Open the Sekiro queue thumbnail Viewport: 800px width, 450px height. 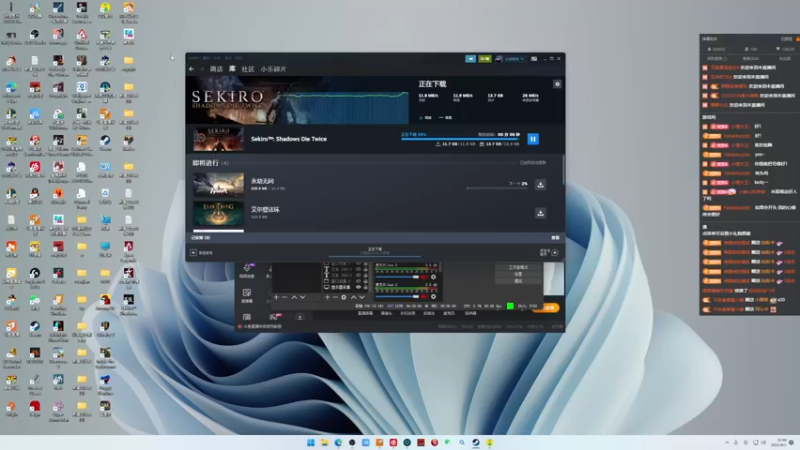tap(218, 139)
